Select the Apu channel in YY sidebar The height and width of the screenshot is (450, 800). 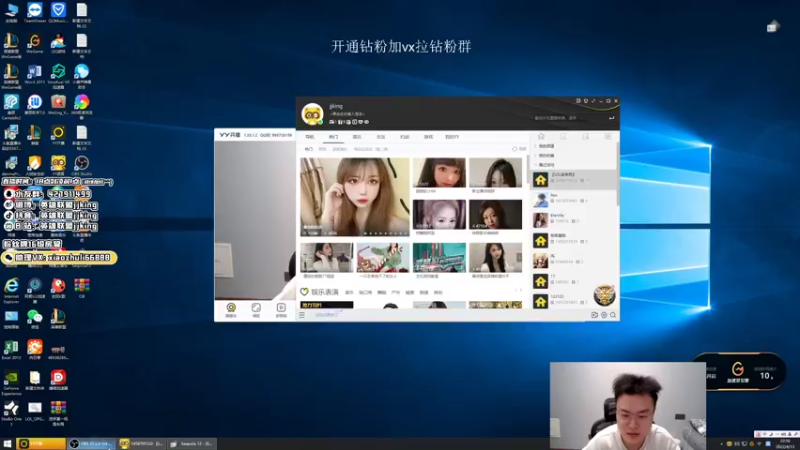pos(573,199)
